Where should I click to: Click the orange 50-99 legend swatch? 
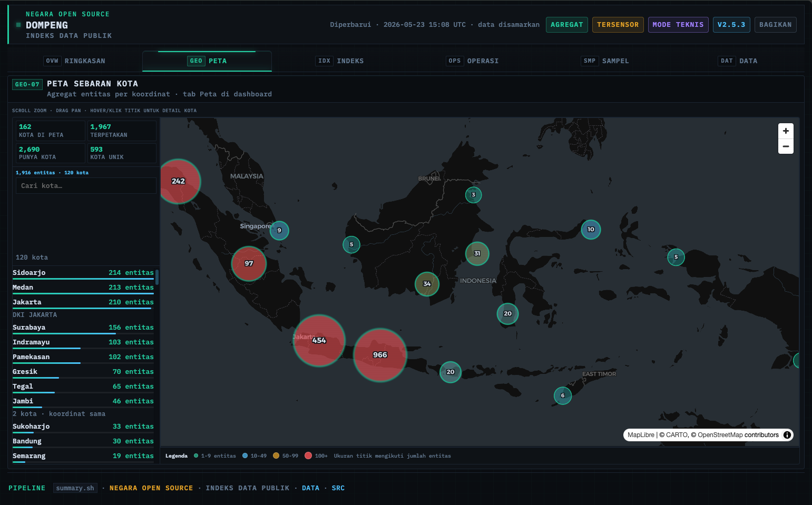pos(276,456)
